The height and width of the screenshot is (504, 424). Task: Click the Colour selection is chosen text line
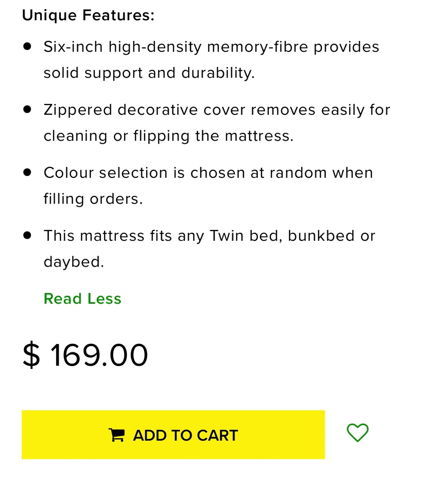pos(208,173)
